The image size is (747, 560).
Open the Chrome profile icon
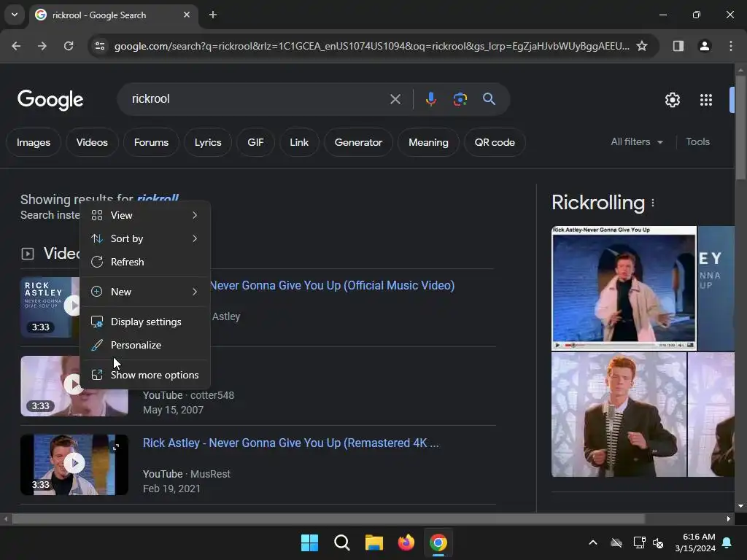(x=704, y=46)
